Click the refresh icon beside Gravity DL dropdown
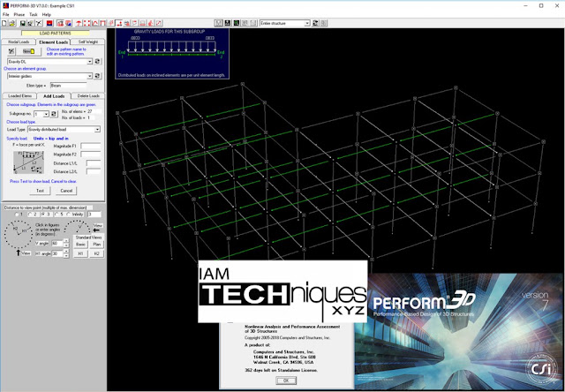The height and width of the screenshot is (392, 565). (97, 62)
